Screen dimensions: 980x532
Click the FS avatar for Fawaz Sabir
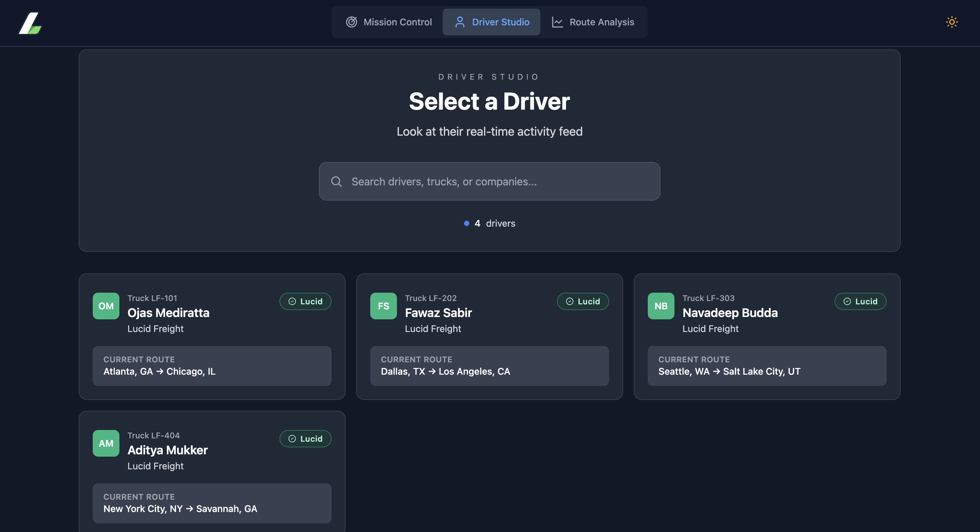pyautogui.click(x=383, y=306)
